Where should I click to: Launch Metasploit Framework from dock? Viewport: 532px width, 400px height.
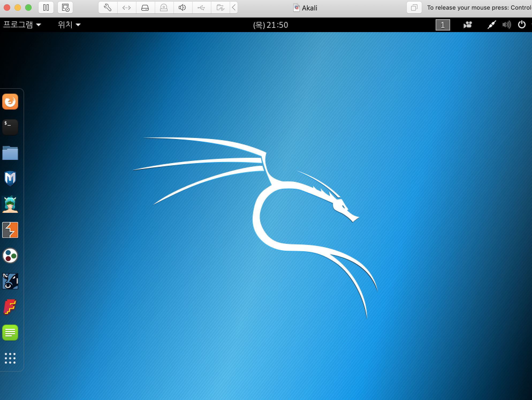[x=10, y=178]
